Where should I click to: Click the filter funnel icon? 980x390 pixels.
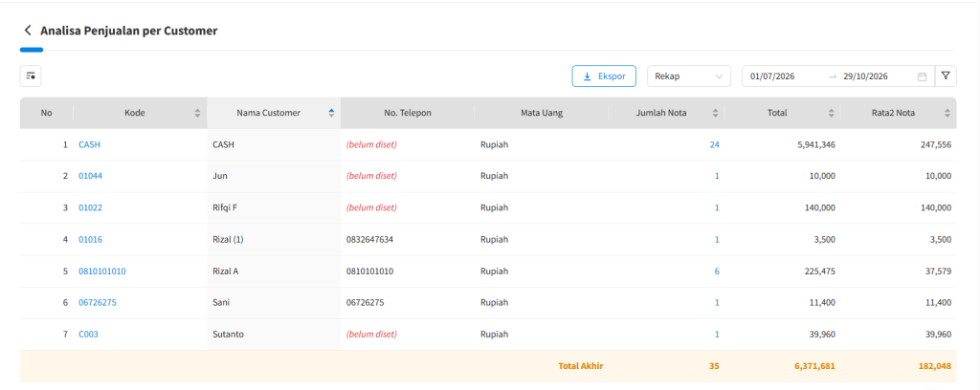coord(946,76)
